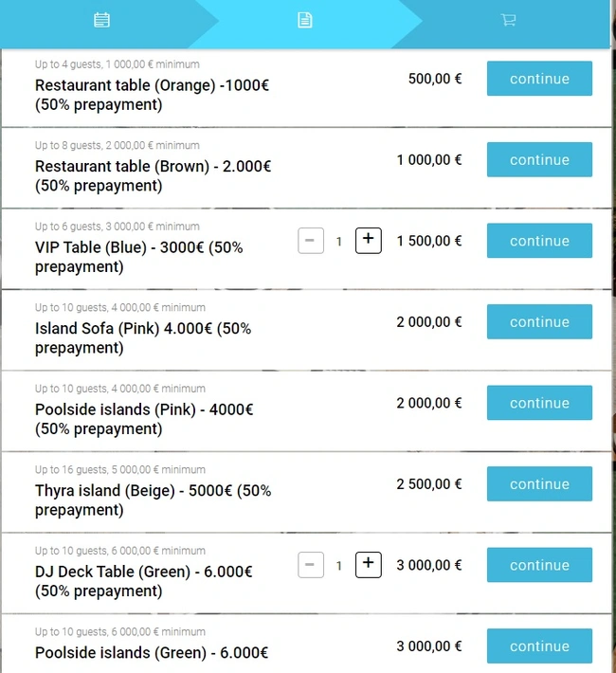This screenshot has height=673, width=616.
Task: Decrease DJ Deck Table (Green) quantity
Action: point(311,565)
